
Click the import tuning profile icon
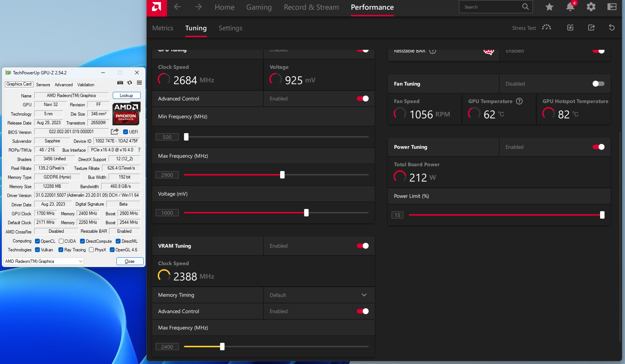[570, 28]
